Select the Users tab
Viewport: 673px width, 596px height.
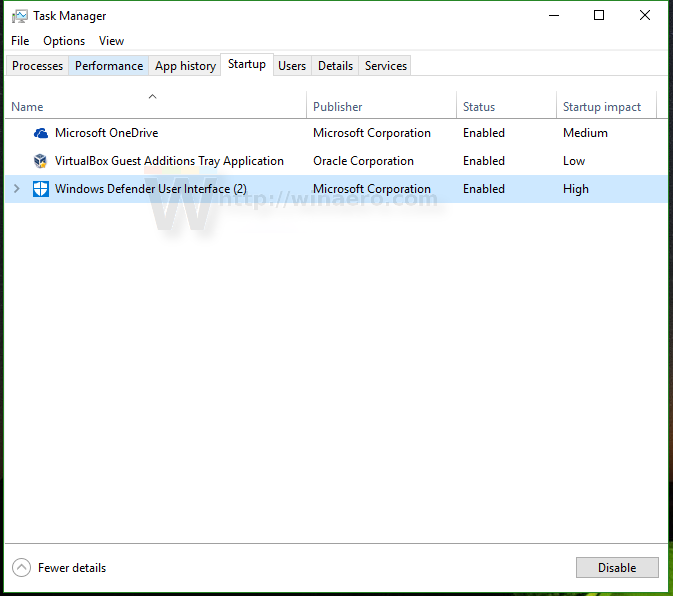point(292,66)
